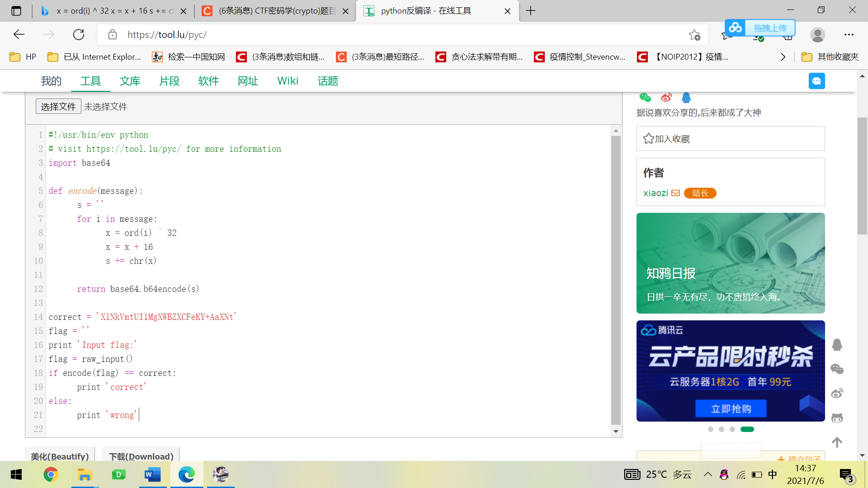Click the WeChat share icon above the sidebar
868x488 pixels.
(x=645, y=98)
